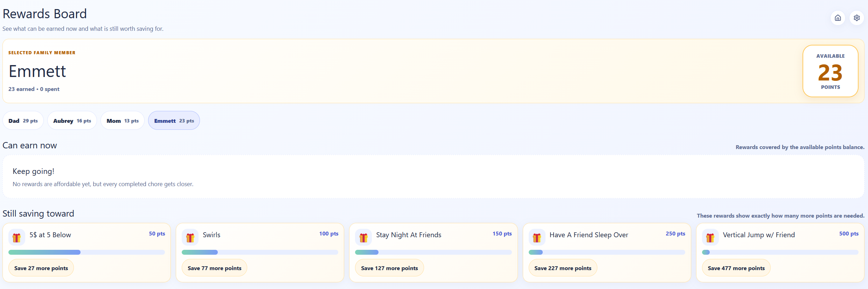Click 'Rewards covered by the available points balance' text
The image size is (868, 289).
[x=800, y=147]
